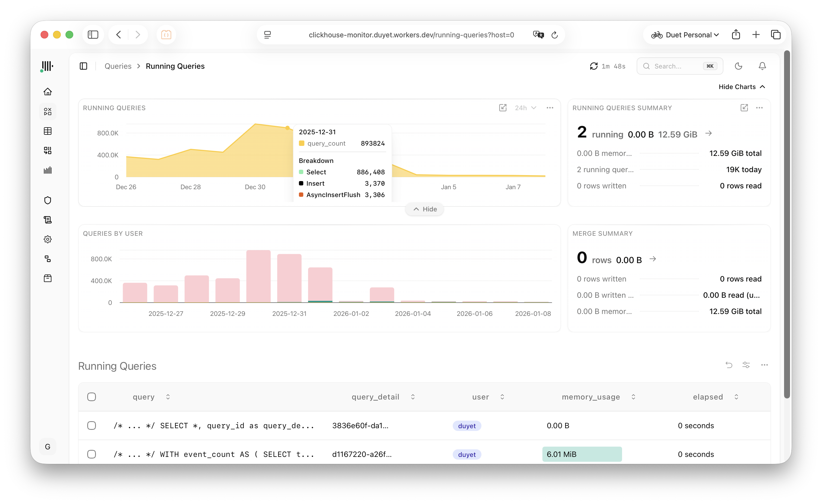Click the 6.01 MiB memory usage bar

coord(582,454)
